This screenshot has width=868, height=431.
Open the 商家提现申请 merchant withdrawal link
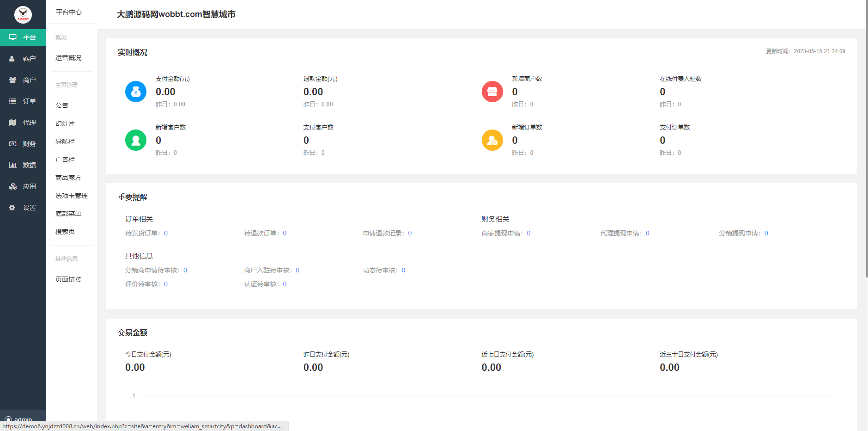click(528, 233)
